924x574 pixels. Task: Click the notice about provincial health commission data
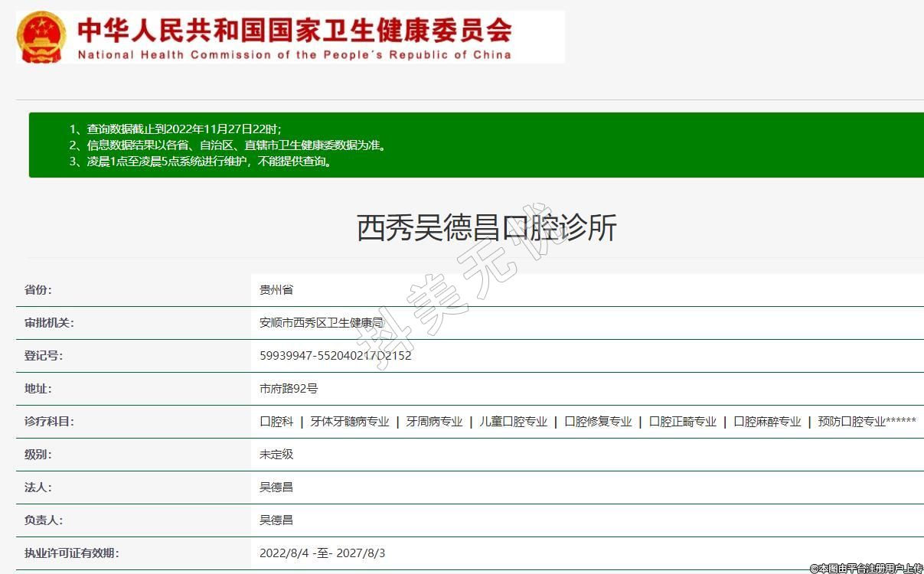point(227,145)
